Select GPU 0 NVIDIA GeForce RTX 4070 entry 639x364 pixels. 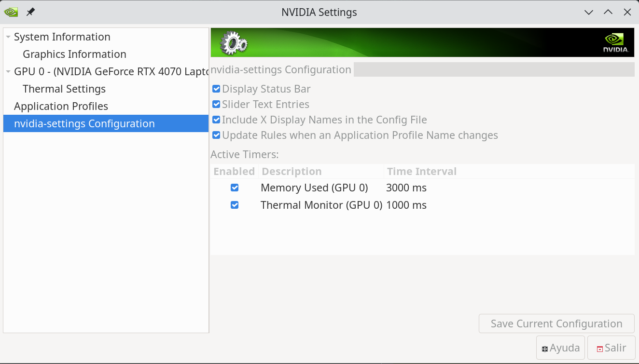click(x=111, y=72)
